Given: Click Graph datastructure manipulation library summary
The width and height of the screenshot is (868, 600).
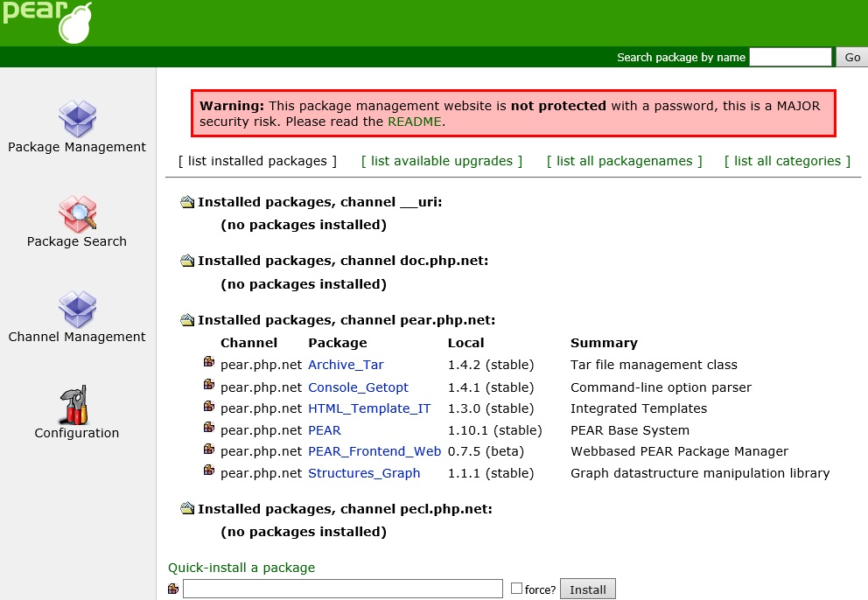Looking at the screenshot, I should [700, 473].
